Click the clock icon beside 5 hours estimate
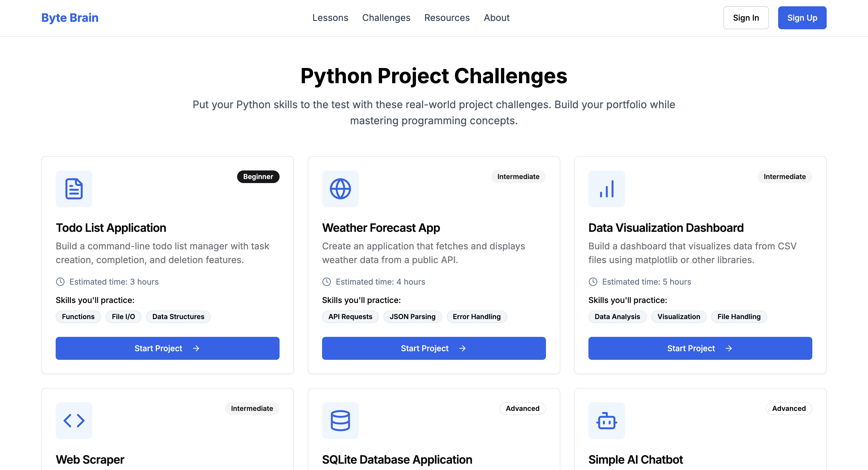868x470 pixels. point(593,282)
